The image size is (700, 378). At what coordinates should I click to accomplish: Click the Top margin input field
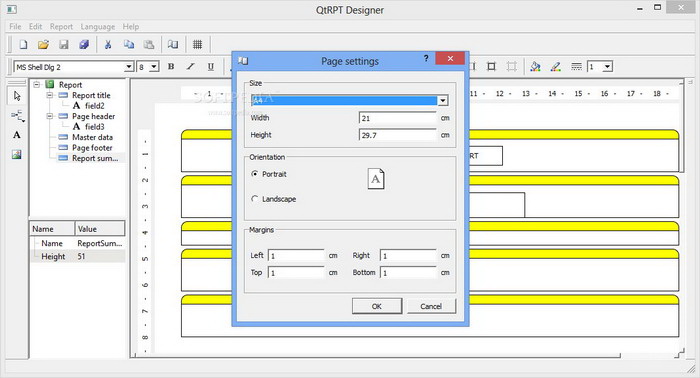[x=296, y=273]
